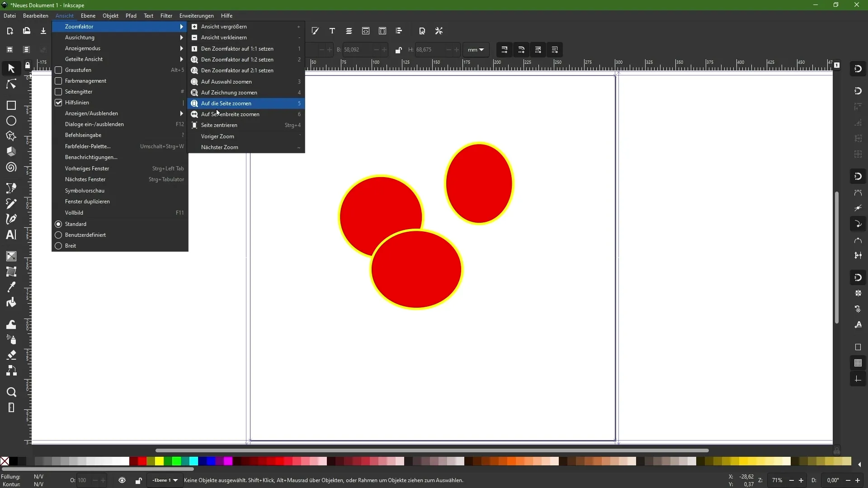This screenshot has height=488, width=868.
Task: Select the Star and polygon tool
Action: (11, 136)
